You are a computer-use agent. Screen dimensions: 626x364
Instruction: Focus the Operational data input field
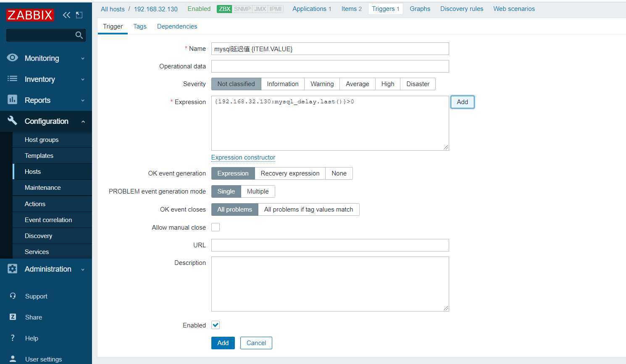pyautogui.click(x=330, y=66)
